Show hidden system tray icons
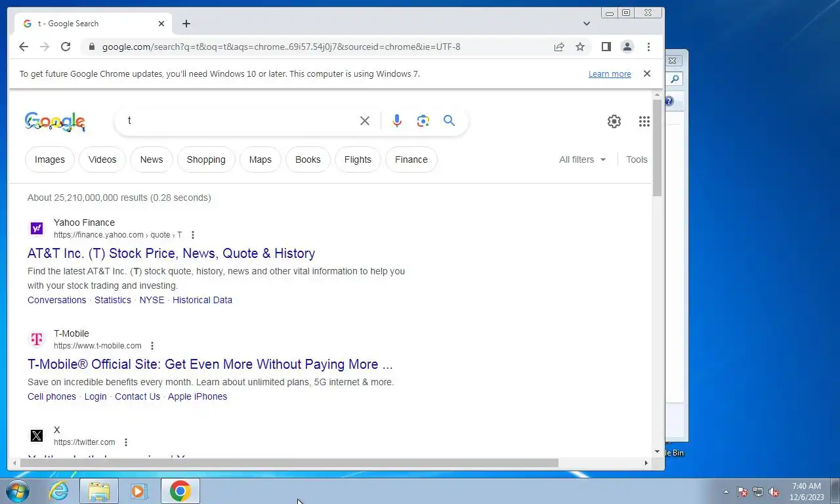This screenshot has width=840, height=504. 726,492
